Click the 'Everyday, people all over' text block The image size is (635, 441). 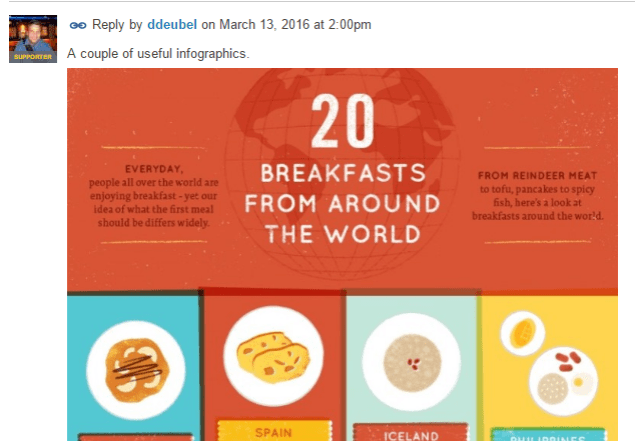tap(151, 196)
